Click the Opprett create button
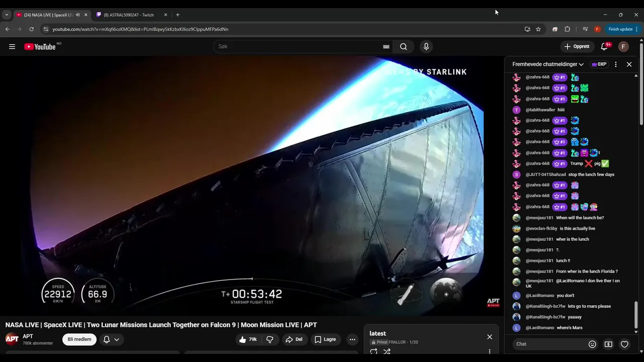The width and height of the screenshot is (644, 362). pyautogui.click(x=577, y=47)
